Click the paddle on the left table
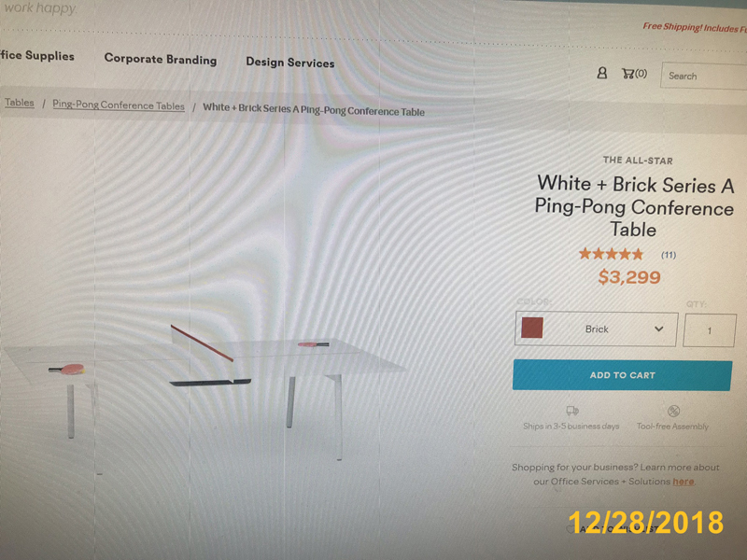Screen dimensions: 747x560 point(66,369)
